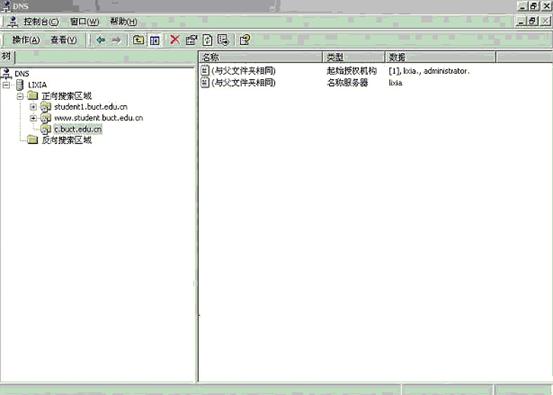The width and height of the screenshot is (553, 395).
Task: Collapse the 正向搜索区域 folder
Action: click(20, 96)
